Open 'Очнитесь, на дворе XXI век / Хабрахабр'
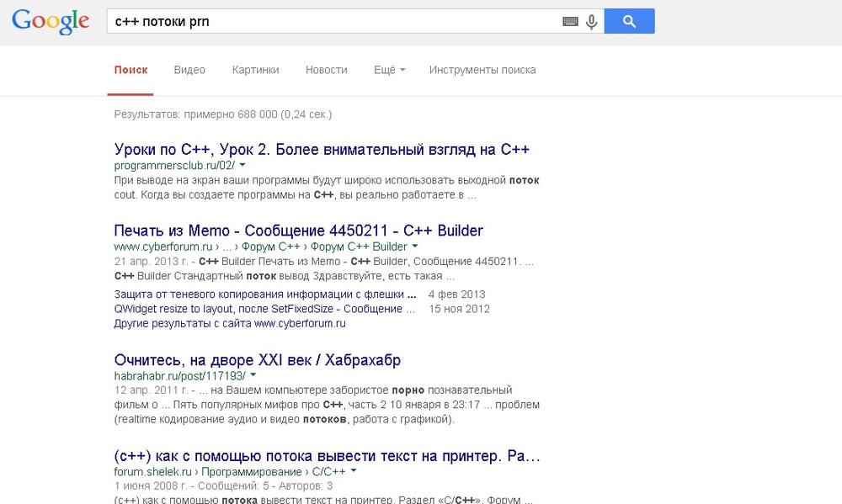Screen dimensions: 842x504 [x=257, y=359]
